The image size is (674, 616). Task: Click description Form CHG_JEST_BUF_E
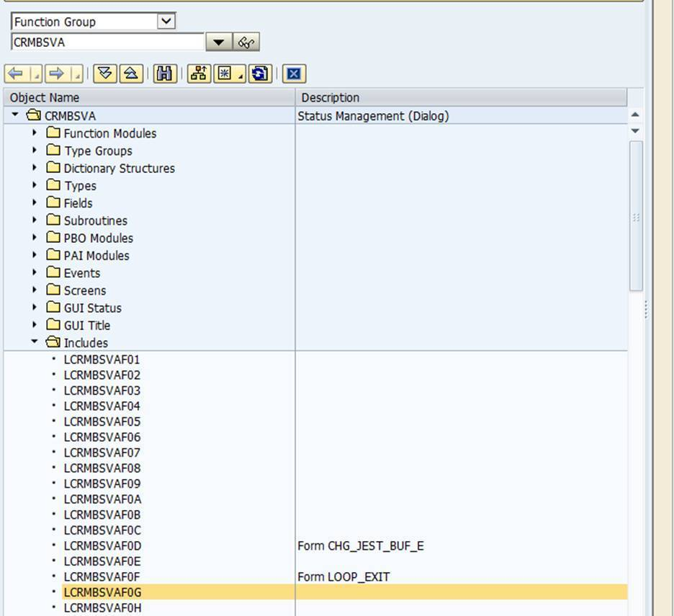click(361, 546)
